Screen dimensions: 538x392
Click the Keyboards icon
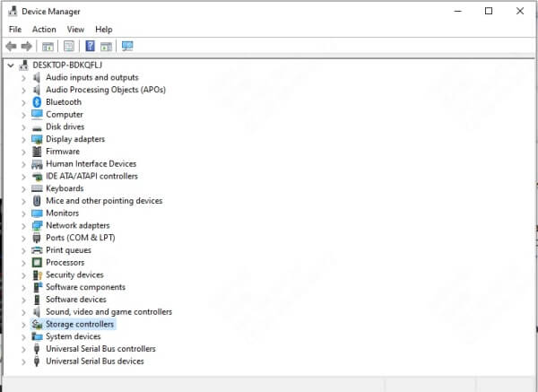tap(37, 188)
